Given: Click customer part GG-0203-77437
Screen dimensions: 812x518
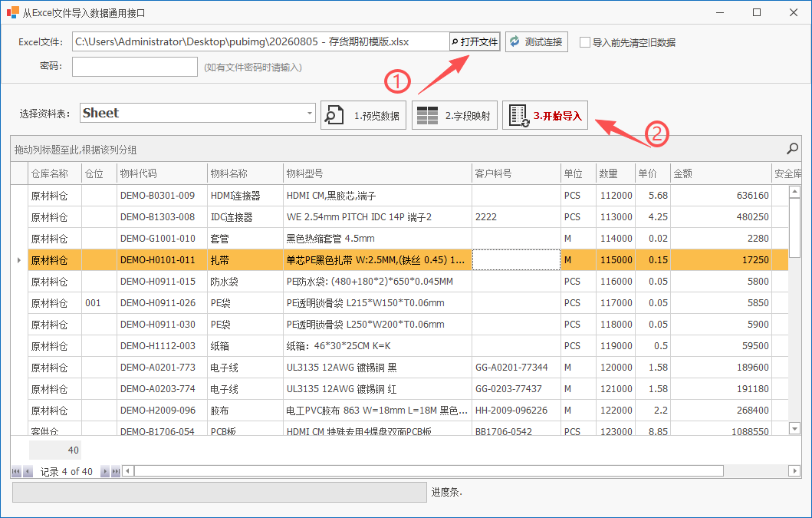Looking at the screenshot, I should 516,389.
